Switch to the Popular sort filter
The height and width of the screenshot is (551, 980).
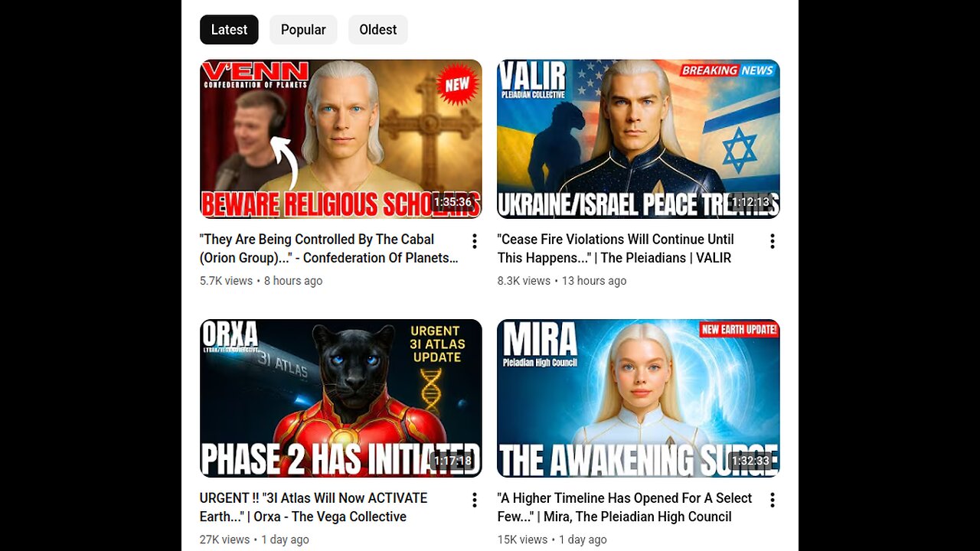pos(303,30)
